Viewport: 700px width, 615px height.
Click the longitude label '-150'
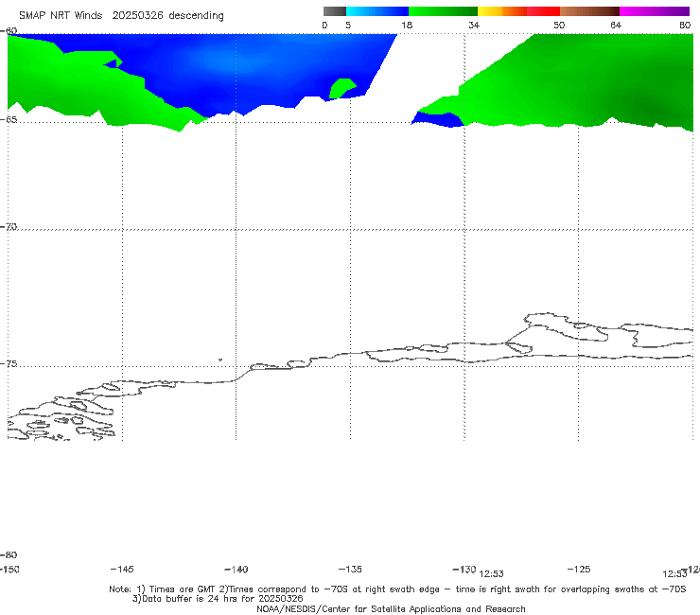pyautogui.click(x=9, y=569)
